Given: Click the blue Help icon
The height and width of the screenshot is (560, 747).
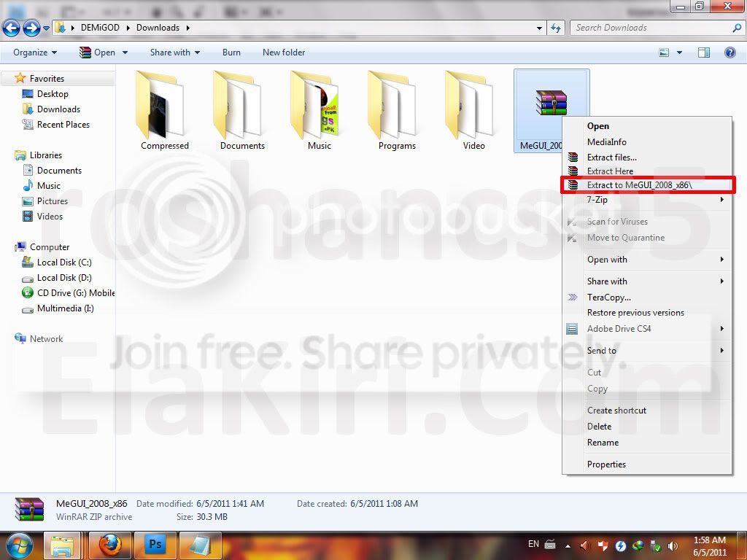Looking at the screenshot, I should coord(729,52).
